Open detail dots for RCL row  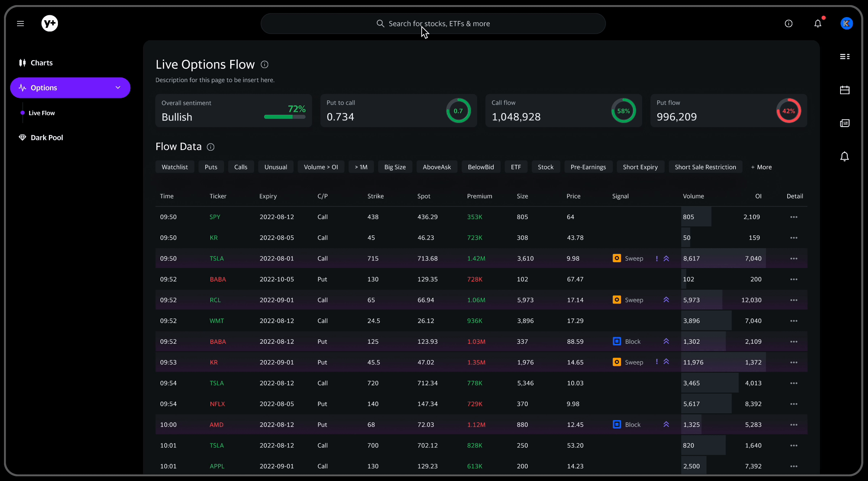(794, 300)
